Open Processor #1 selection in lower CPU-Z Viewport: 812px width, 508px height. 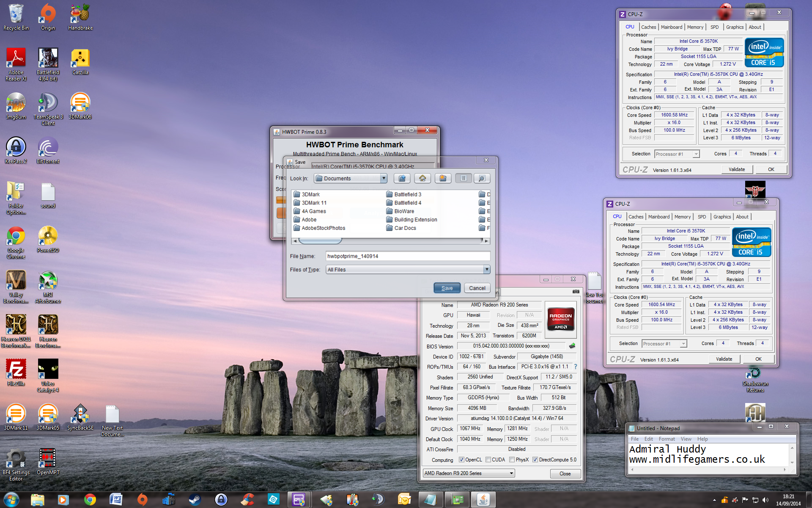tap(664, 344)
